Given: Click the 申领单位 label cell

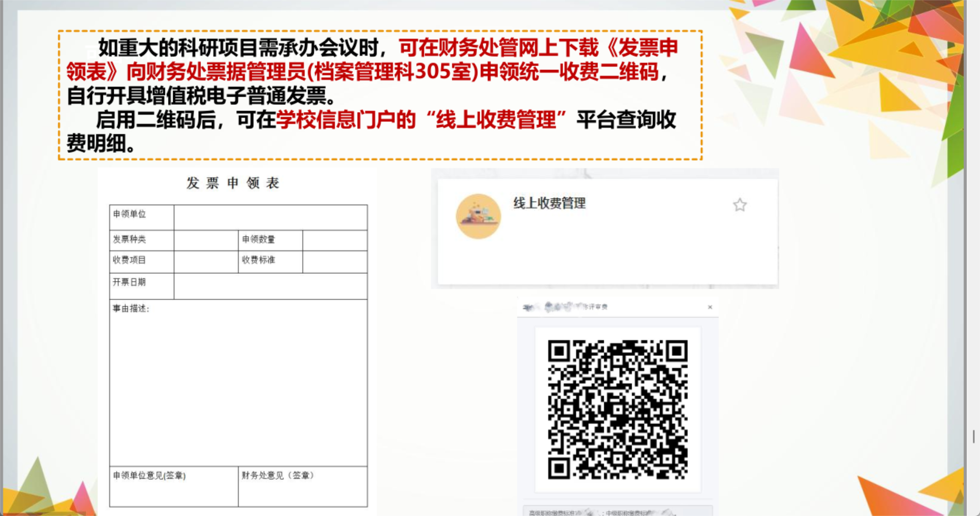Looking at the screenshot, I should pyautogui.click(x=142, y=217).
